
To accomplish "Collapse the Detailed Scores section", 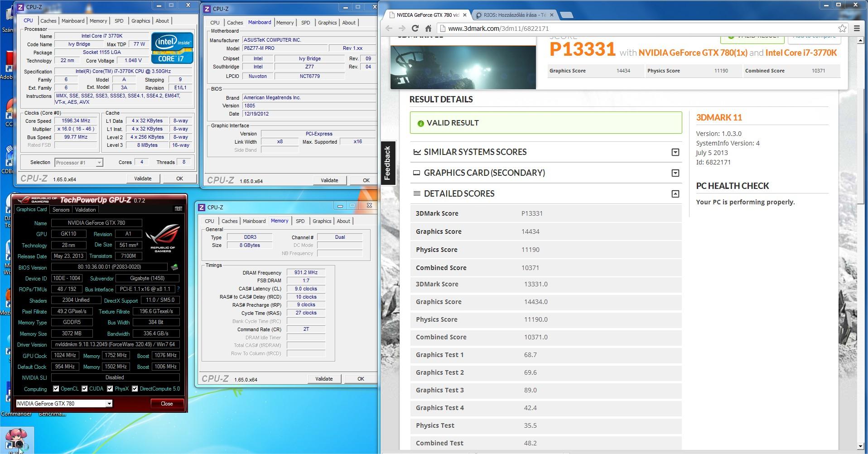I will pyautogui.click(x=675, y=194).
